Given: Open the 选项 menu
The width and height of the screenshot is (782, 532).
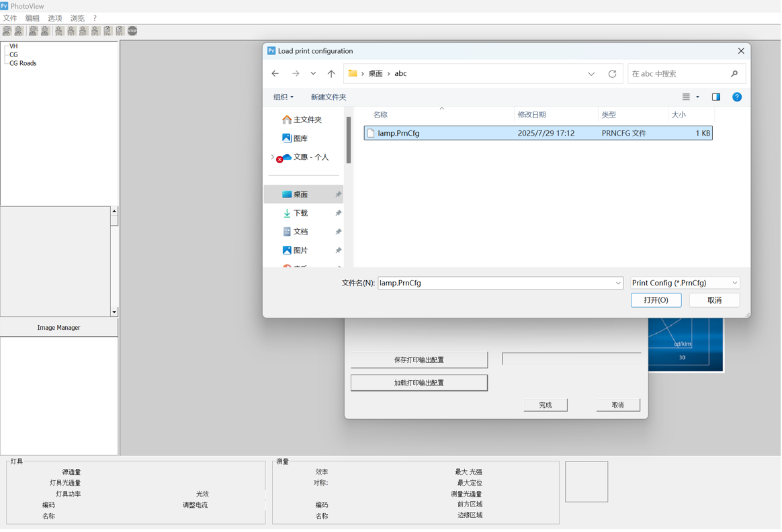Looking at the screenshot, I should (x=55, y=18).
